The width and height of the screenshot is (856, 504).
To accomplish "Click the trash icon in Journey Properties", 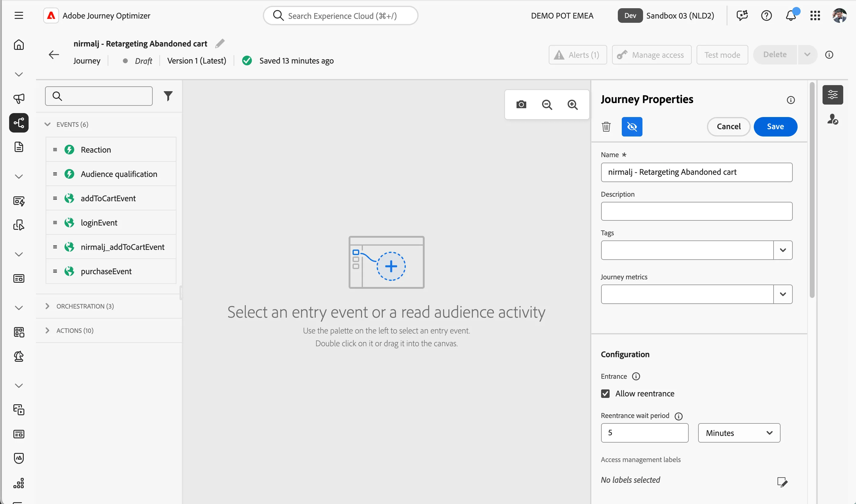I will click(x=606, y=127).
